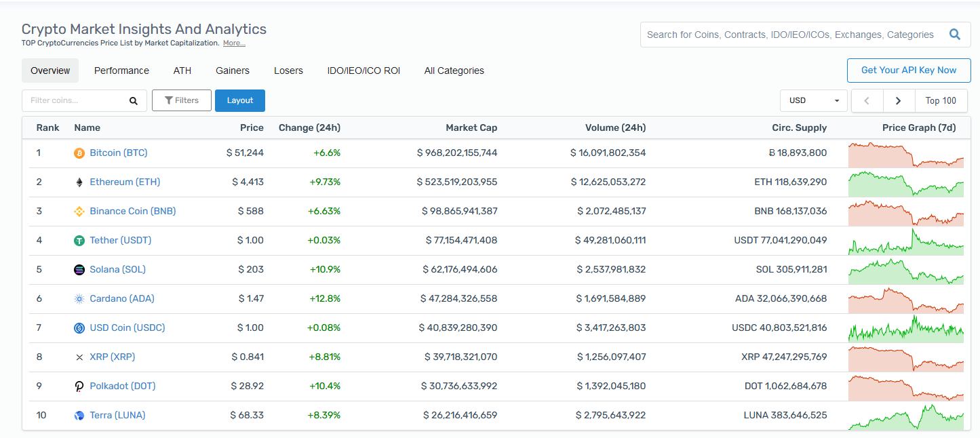This screenshot has height=438, width=980.
Task: Sort by the Market Cap column header
Action: [471, 128]
